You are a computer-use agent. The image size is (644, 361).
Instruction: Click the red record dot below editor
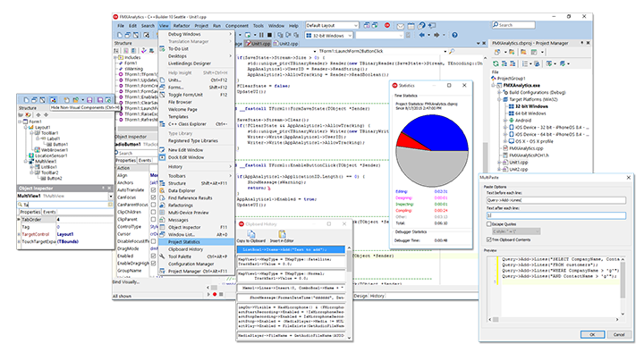coord(215,295)
